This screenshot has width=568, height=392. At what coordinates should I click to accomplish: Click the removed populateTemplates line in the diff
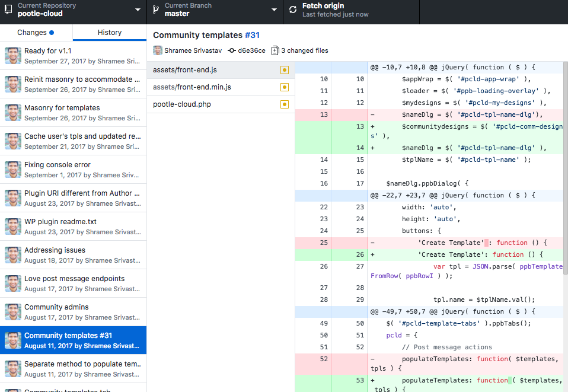pyautogui.click(x=429, y=364)
